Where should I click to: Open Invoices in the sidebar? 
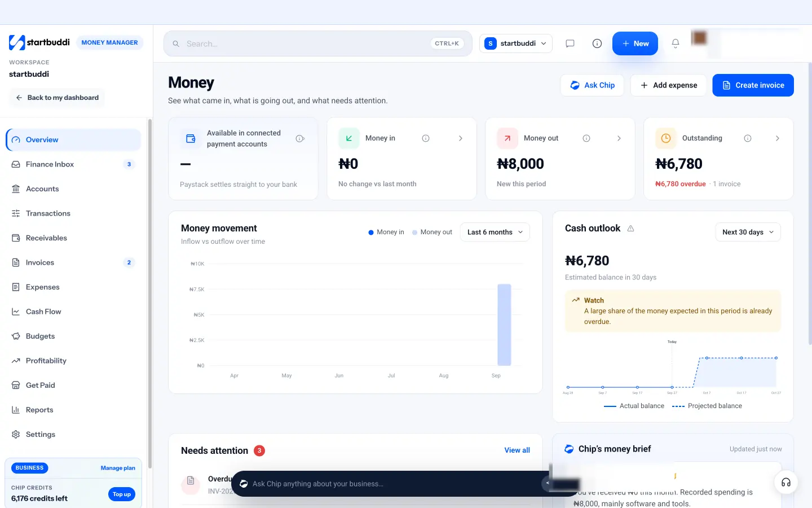(73, 262)
